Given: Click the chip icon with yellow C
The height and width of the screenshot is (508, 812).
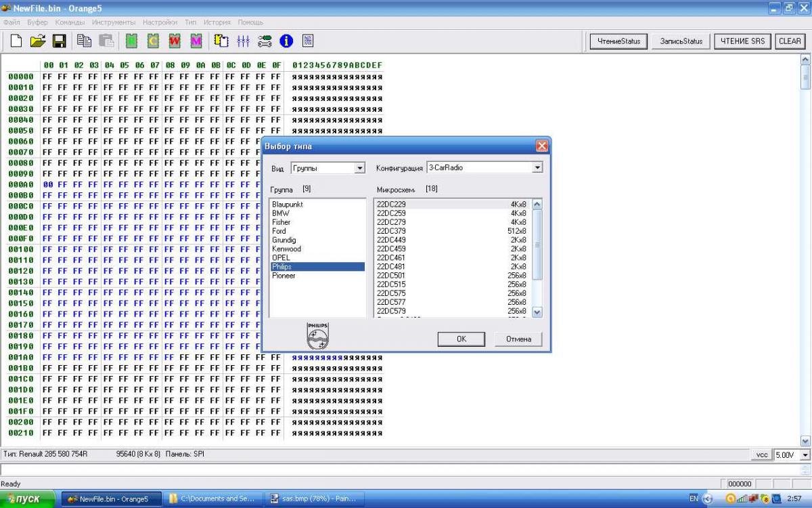Looking at the screenshot, I should [x=153, y=41].
